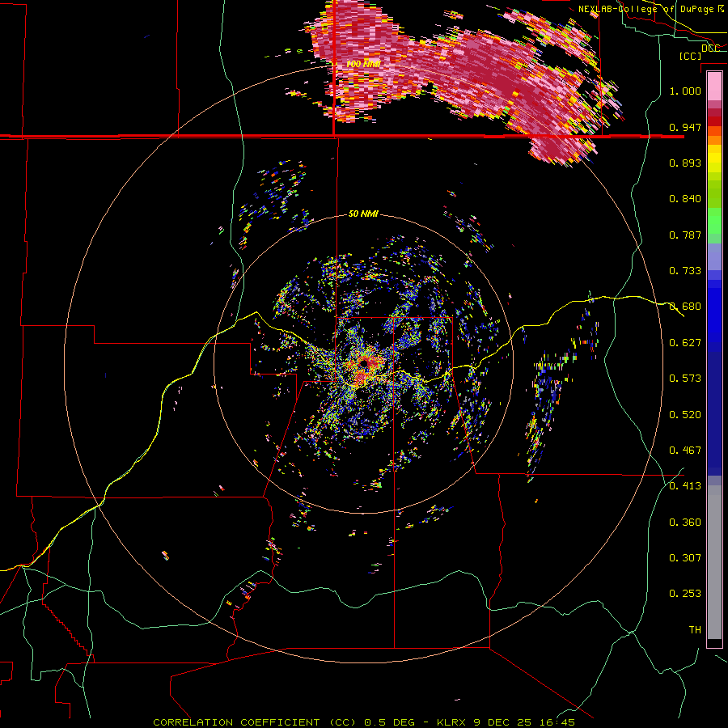
Task: Click the TH threshold label
Action: [695, 630]
